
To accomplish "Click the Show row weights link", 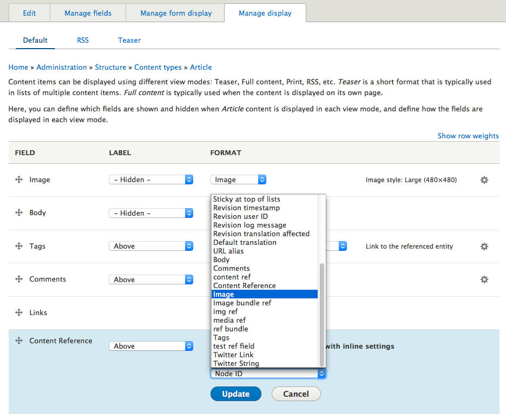I will tap(468, 136).
